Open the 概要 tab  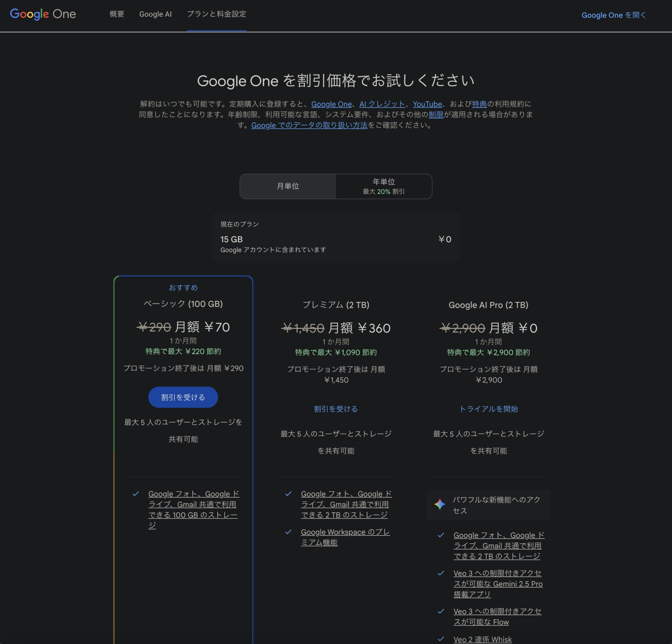(x=117, y=14)
